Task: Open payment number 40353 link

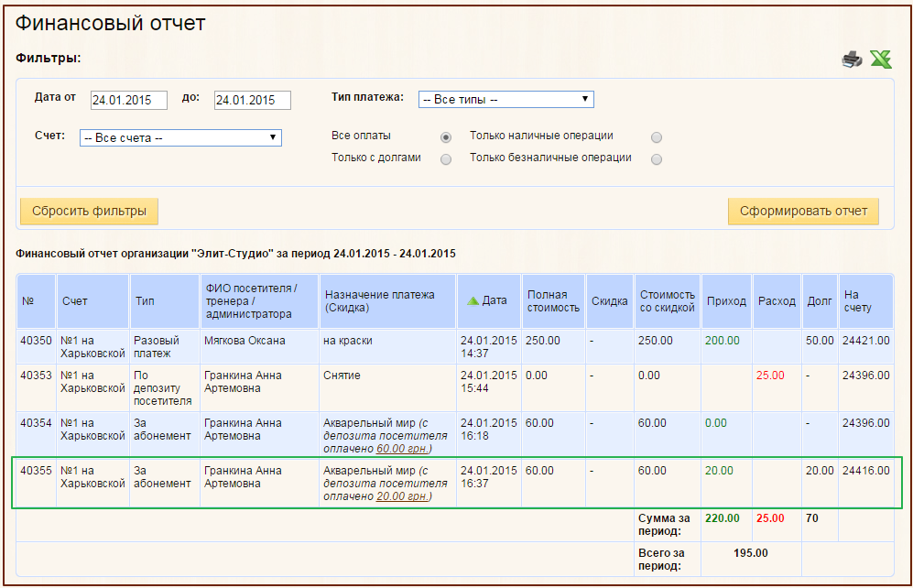Action: [x=36, y=376]
